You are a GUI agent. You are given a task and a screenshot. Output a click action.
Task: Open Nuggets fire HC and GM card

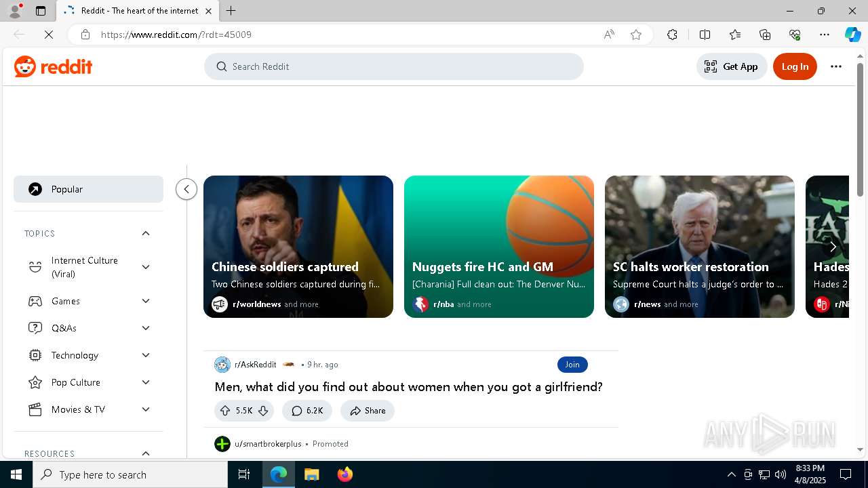499,247
